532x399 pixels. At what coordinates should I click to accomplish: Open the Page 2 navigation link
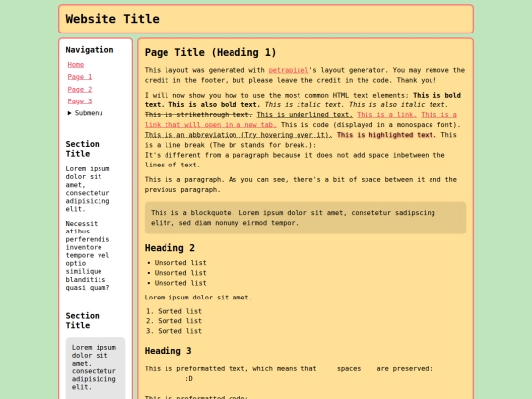[x=80, y=89]
